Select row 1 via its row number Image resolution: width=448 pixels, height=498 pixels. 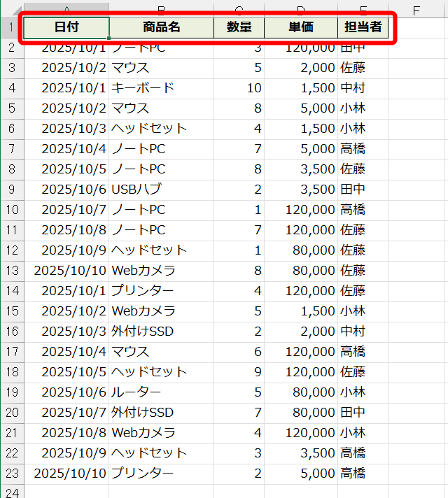click(12, 28)
